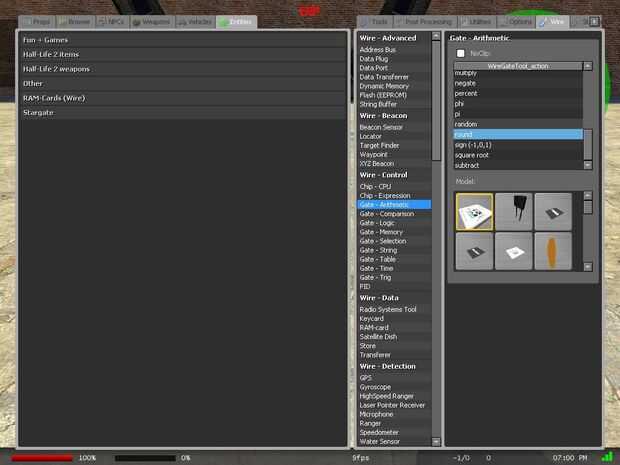Viewport: 620px width, 465px height.
Task: Select the XYZ Beacon tool
Action: tap(394, 164)
